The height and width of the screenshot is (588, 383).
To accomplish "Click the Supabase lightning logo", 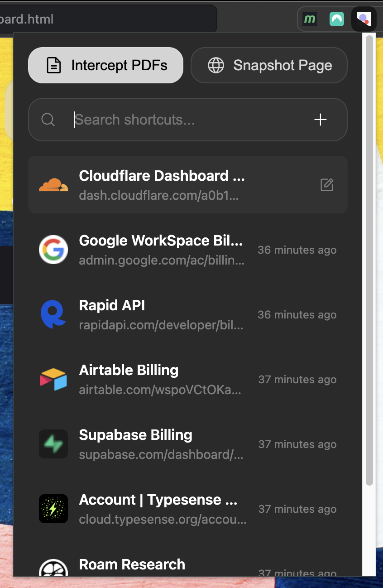I will [53, 444].
